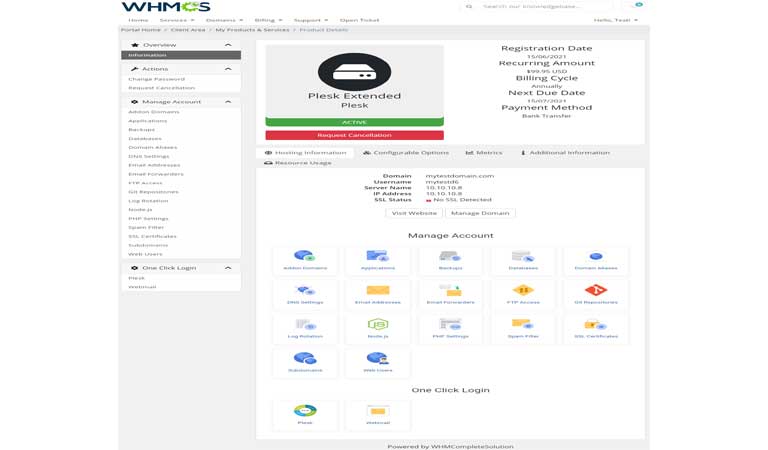Open the SSL Certificates icon tile
The image size is (768, 450).
(596, 329)
